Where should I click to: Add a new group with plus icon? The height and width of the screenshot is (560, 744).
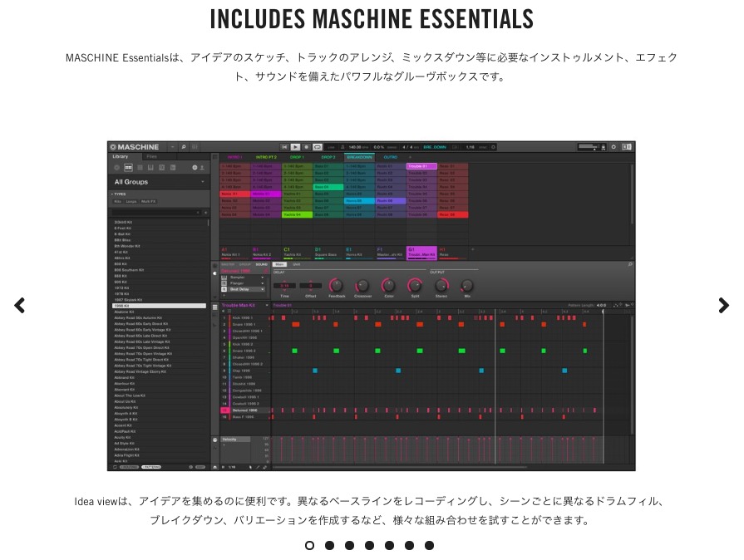pos(473,249)
